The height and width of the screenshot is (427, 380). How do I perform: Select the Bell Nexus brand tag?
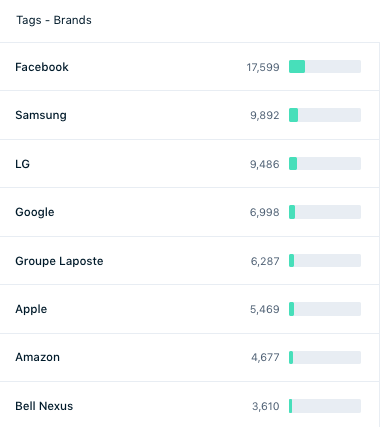(x=44, y=406)
